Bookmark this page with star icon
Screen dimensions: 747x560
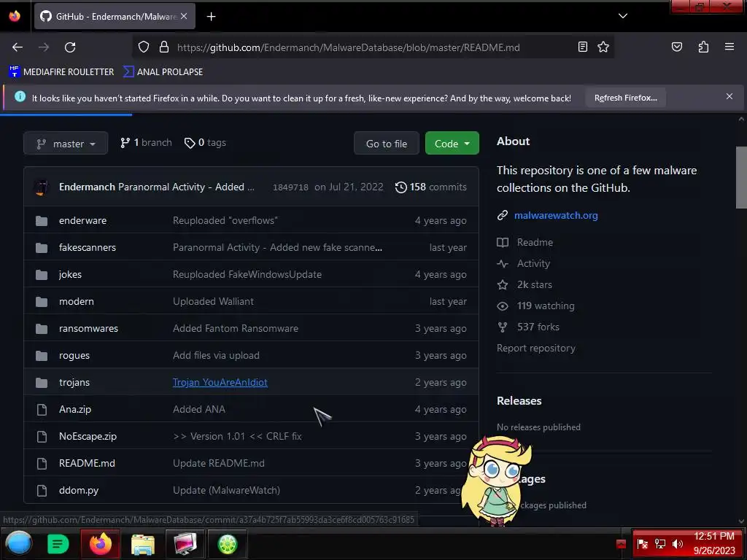tap(603, 47)
